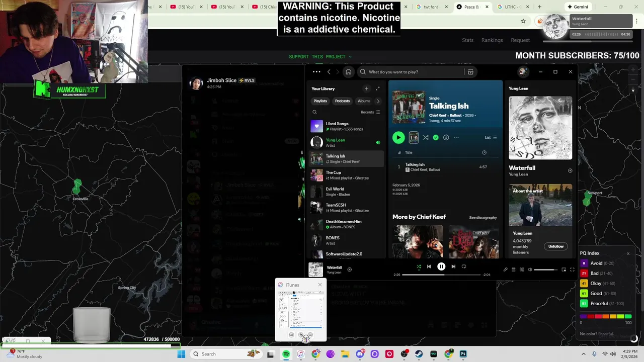Open the List view dropdown
The height and width of the screenshot is (362, 644).
click(x=491, y=137)
